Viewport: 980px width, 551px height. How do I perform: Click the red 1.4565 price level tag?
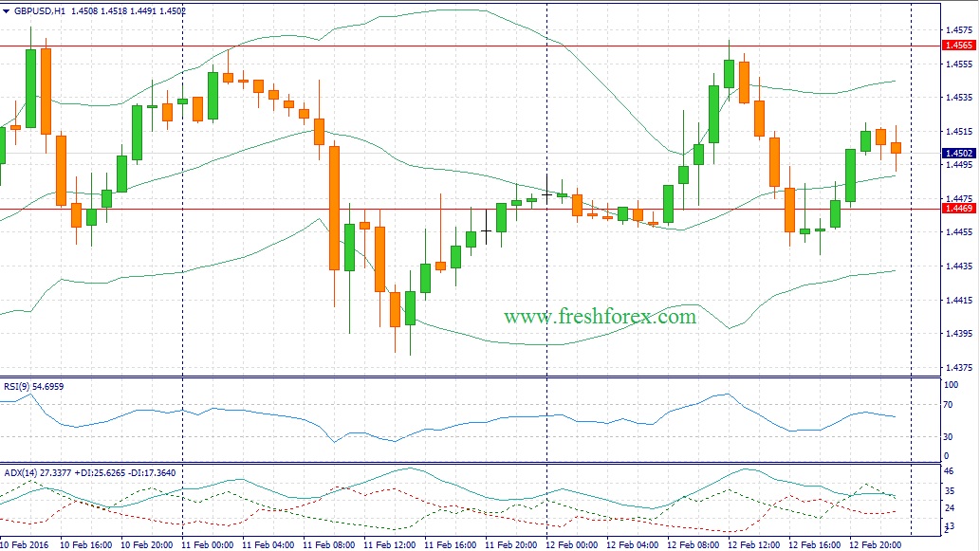956,46
